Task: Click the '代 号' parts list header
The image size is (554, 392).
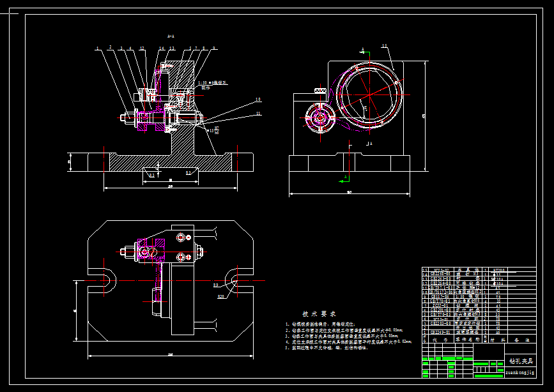Action: [440, 340]
